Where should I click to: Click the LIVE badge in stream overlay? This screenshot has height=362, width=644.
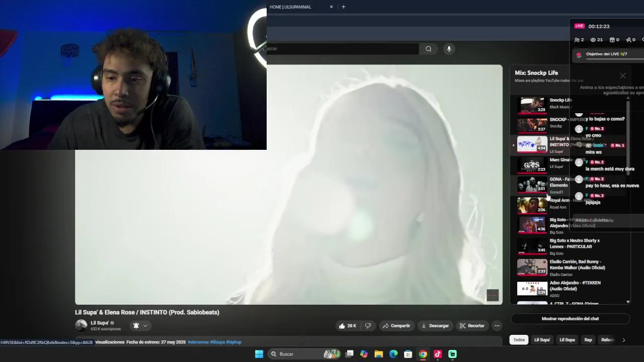click(580, 26)
